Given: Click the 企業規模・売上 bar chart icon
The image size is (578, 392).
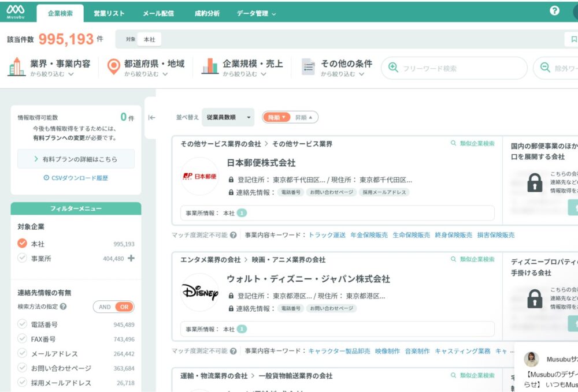Looking at the screenshot, I should pos(210,66).
